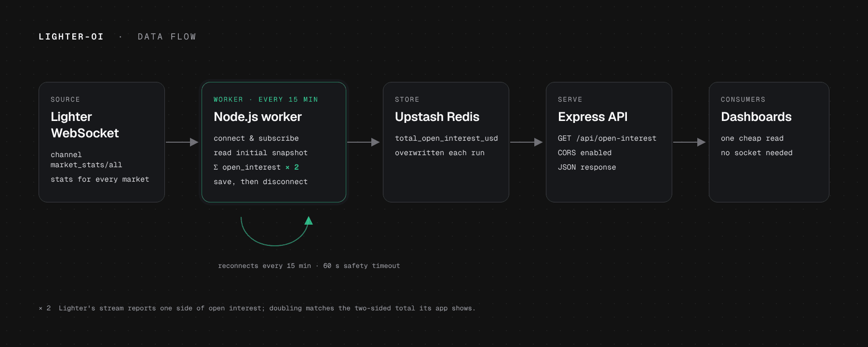Select the "Express API" heading
868x347 pixels.
point(593,117)
